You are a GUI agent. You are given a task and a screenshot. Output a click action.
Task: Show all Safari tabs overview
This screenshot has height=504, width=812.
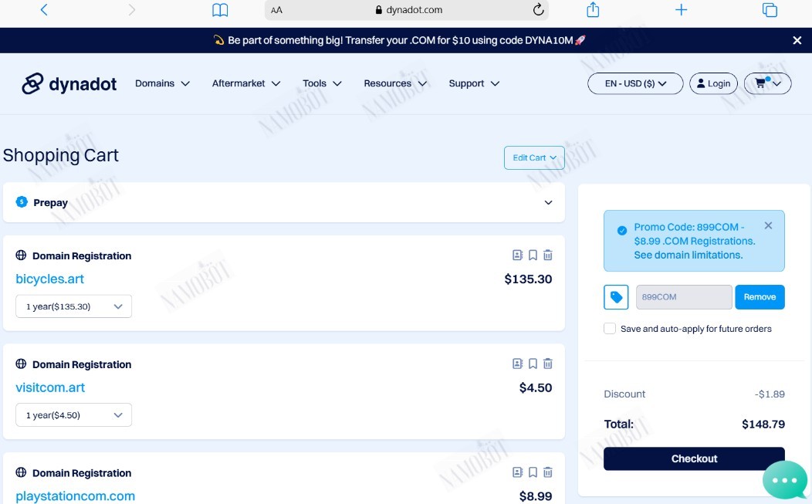(x=770, y=10)
